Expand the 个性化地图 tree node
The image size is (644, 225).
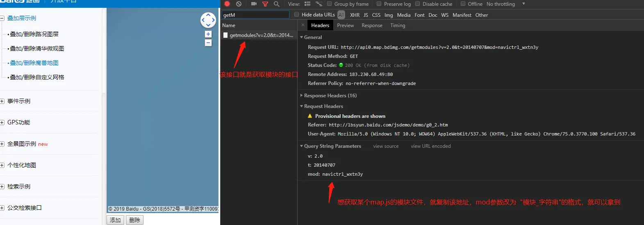tap(2, 165)
